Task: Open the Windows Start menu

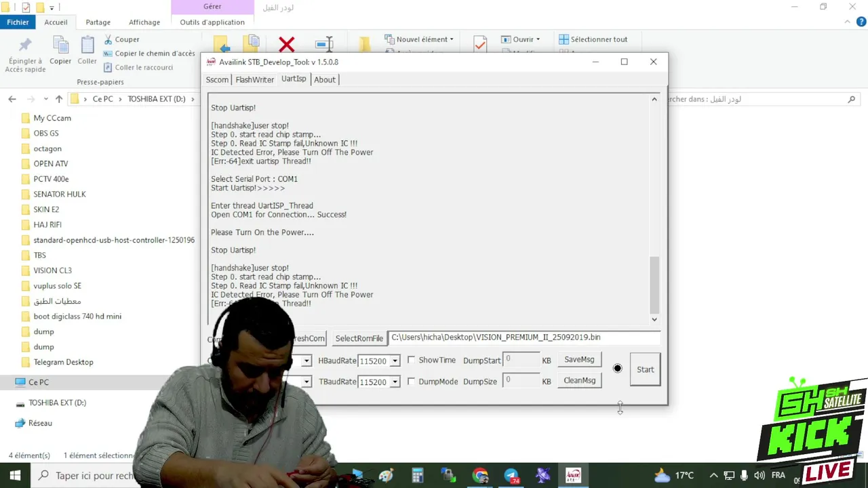Action: (x=15, y=475)
